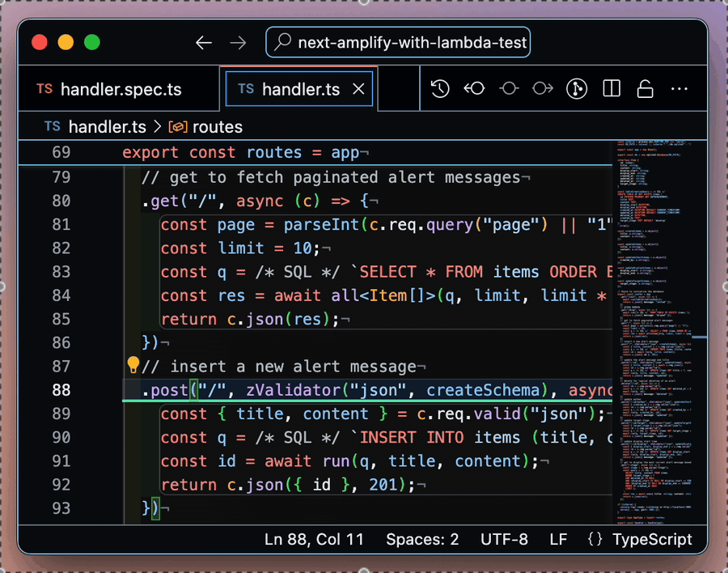
Task: Click the routes breadcrumb symbol
Action: point(218,127)
